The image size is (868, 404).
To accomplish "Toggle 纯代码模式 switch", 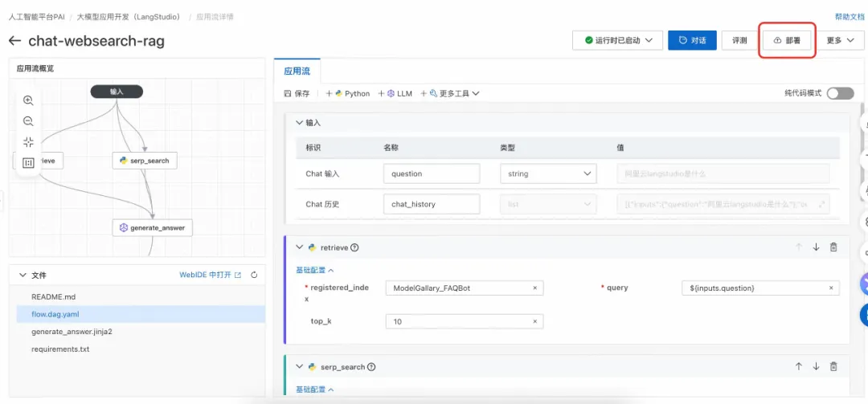I will click(840, 93).
